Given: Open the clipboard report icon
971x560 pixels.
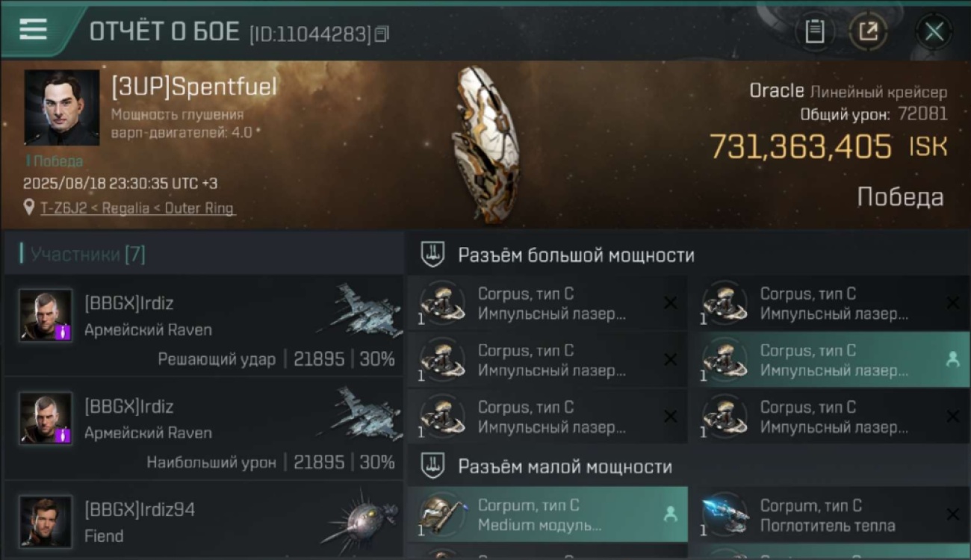Looking at the screenshot, I should 814,31.
